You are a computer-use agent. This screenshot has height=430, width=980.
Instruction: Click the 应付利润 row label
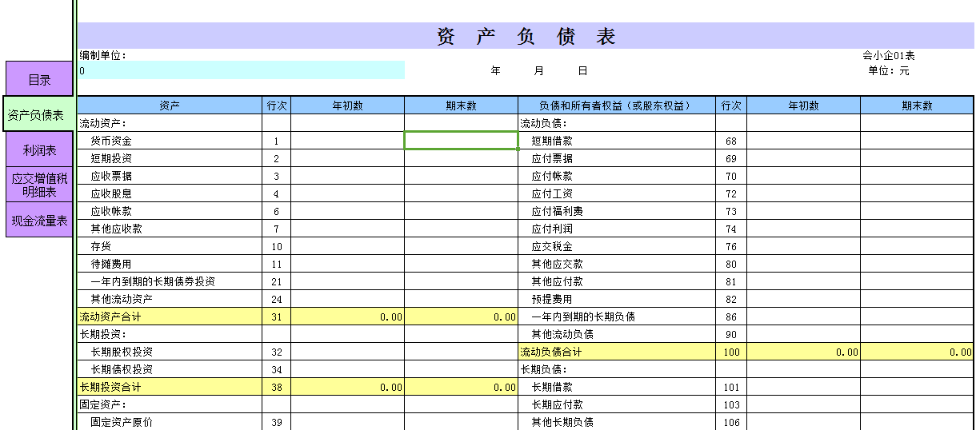click(x=552, y=229)
